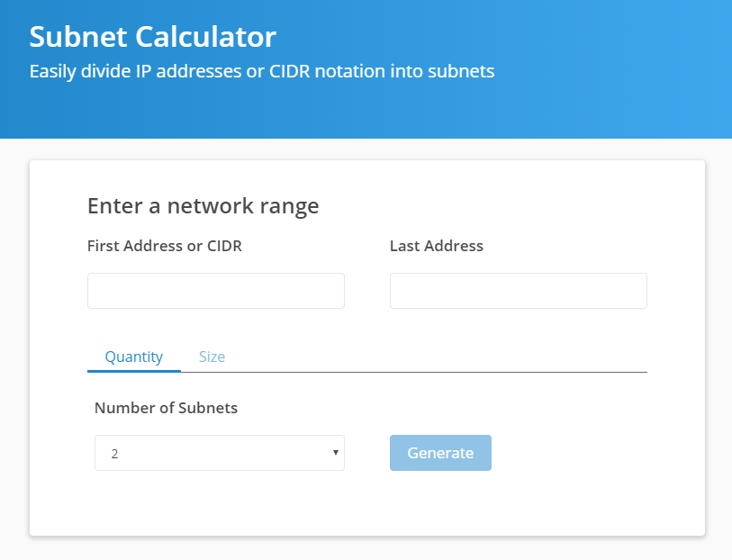Viewport: 732px width, 560px height.
Task: Expand the Number of Subnets dropdown
Action: (x=220, y=453)
